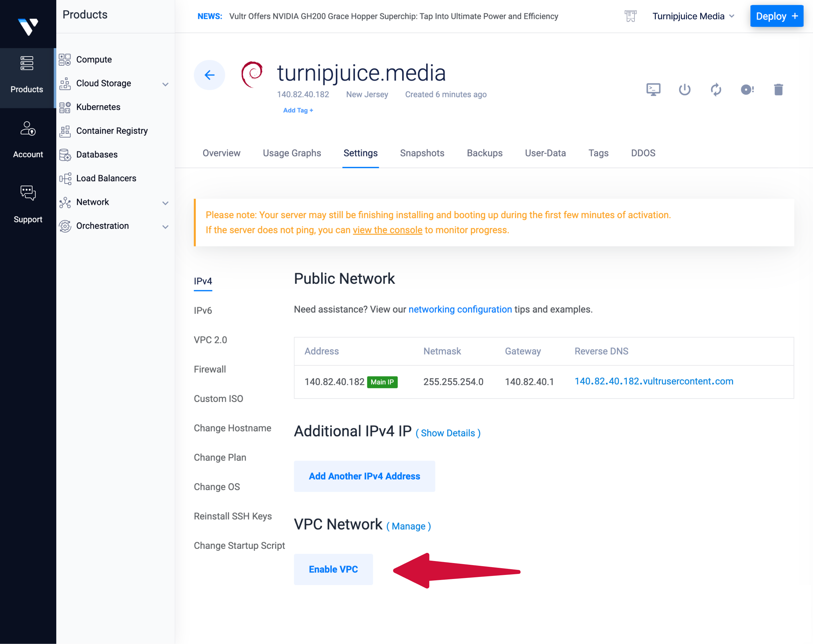Click the trash destroy server icon
Viewport: 813px width, 644px height.
pos(778,89)
